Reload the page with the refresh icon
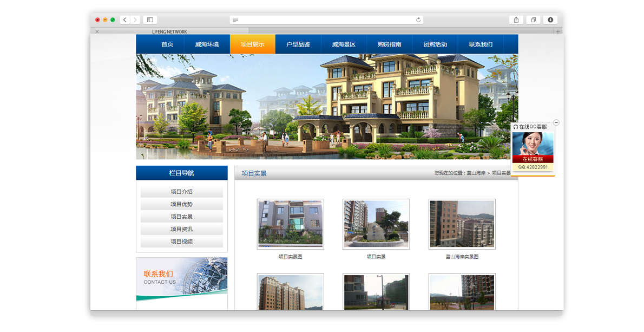Viewport: 644px width, 332px height. tap(418, 19)
